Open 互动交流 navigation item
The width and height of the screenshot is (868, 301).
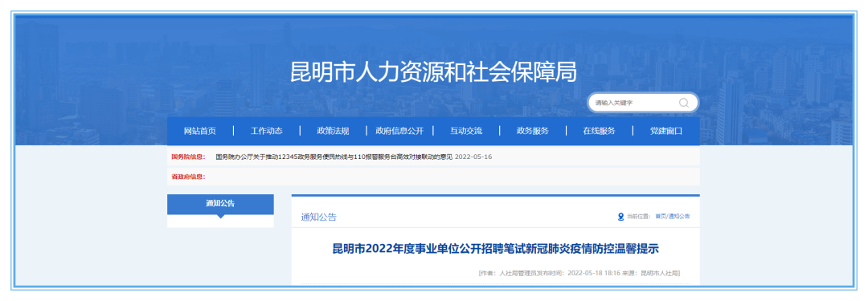(x=466, y=131)
